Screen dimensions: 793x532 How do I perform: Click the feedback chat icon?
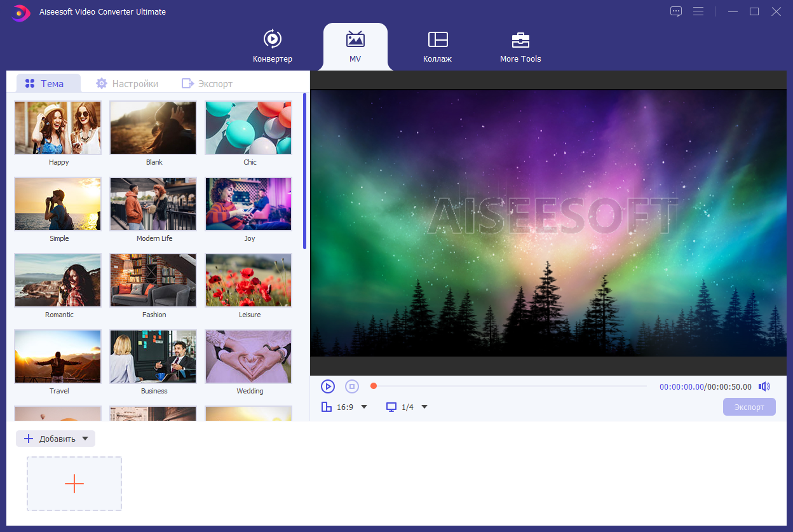pyautogui.click(x=676, y=11)
